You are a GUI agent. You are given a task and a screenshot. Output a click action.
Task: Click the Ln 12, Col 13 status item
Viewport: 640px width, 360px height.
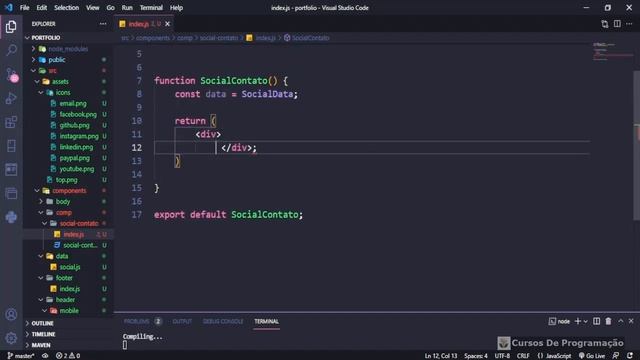click(x=441, y=356)
